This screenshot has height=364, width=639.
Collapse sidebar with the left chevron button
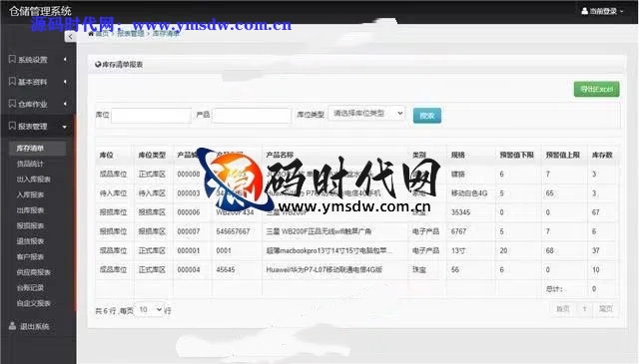[70, 37]
